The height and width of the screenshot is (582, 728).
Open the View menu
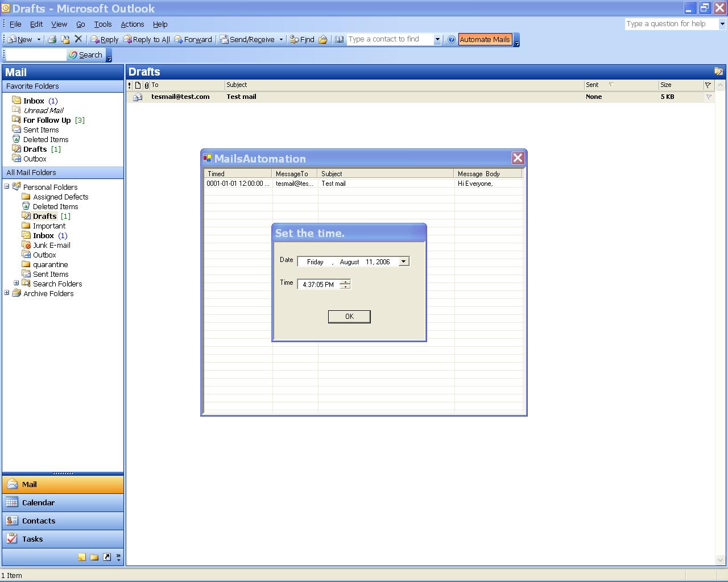59,24
